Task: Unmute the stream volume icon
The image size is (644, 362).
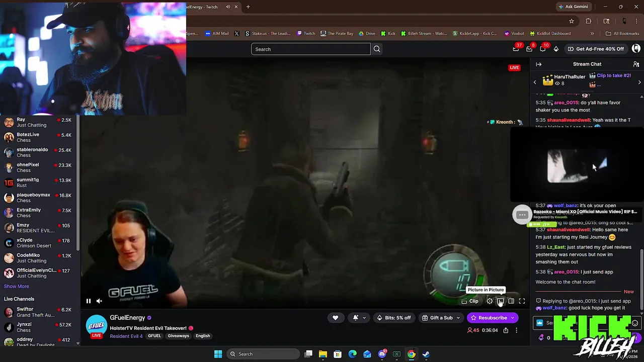Action: 99,301
